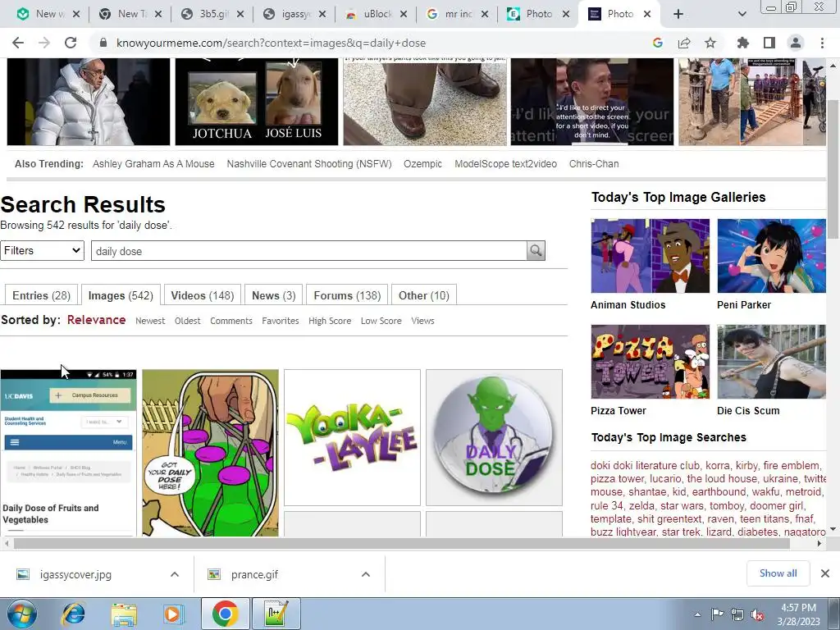Sort results by Newest
Image resolution: width=840 pixels, height=630 pixels.
click(150, 321)
